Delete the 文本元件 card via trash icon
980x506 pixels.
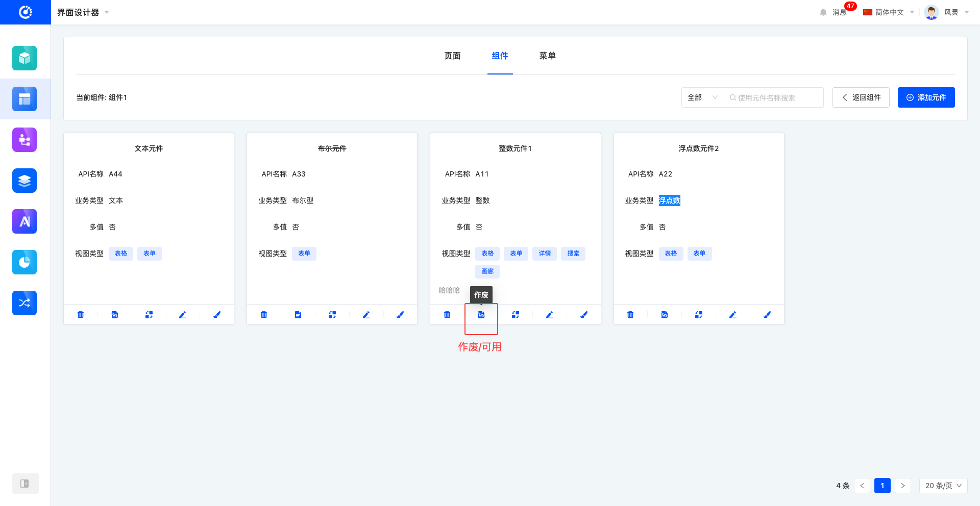(81, 315)
